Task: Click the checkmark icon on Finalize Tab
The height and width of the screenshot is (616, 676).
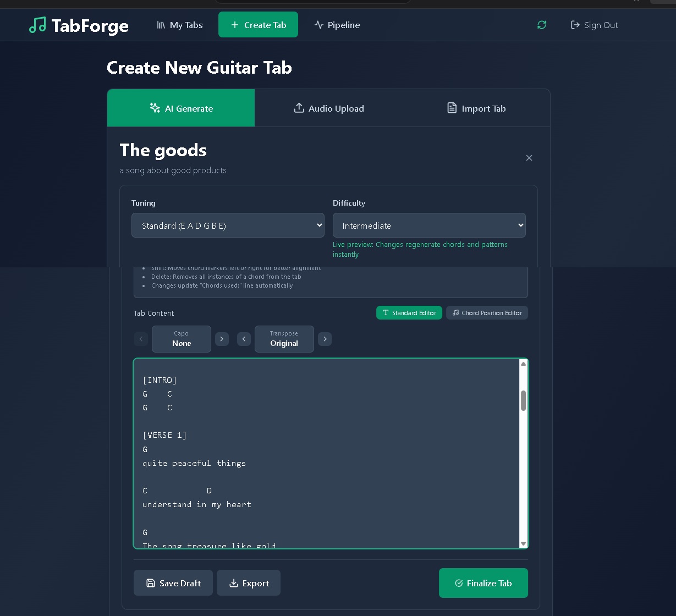Action: point(459,583)
